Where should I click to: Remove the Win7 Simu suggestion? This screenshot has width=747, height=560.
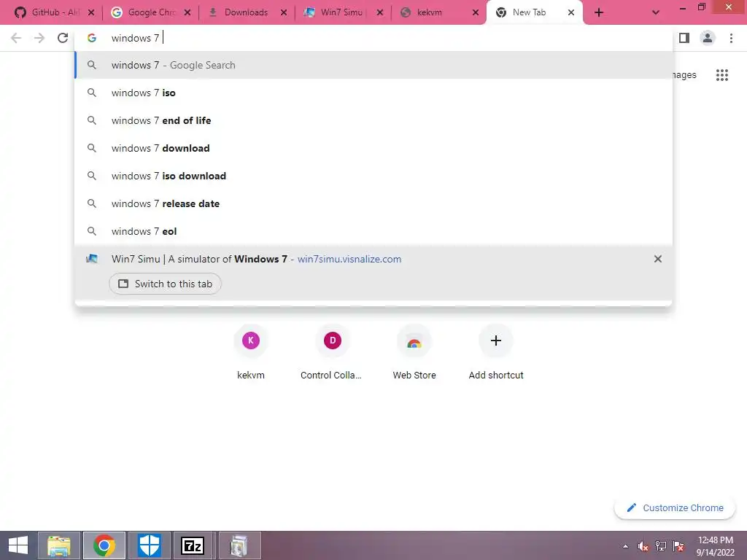point(658,259)
